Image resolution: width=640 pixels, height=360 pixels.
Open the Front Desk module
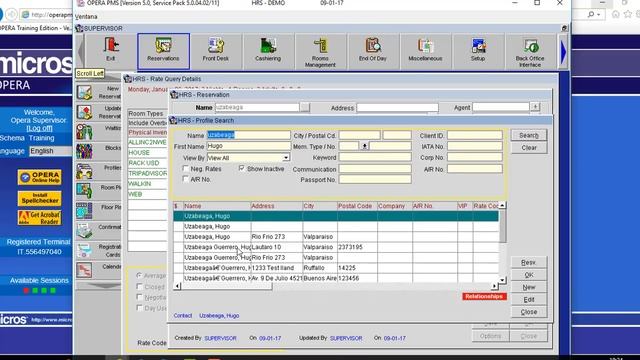point(216,51)
